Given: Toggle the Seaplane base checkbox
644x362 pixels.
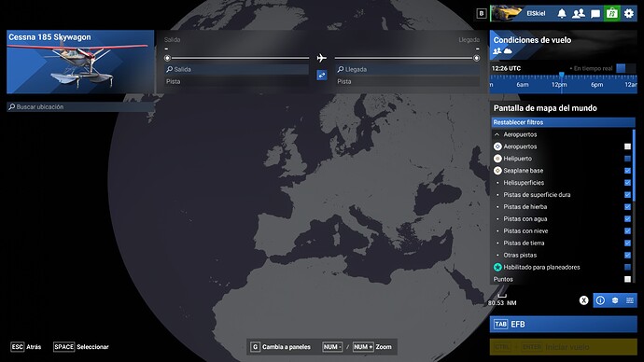Looking at the screenshot, I should tap(627, 171).
